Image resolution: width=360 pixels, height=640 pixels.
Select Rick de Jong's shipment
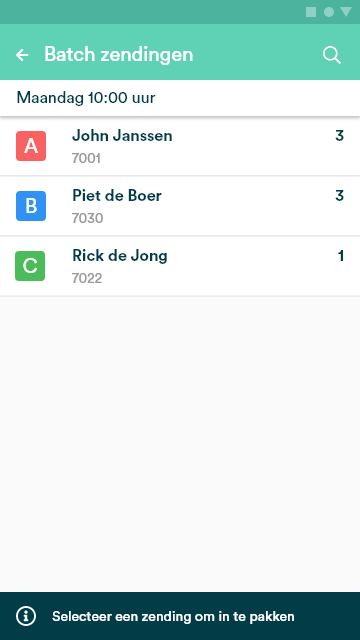coord(180,266)
